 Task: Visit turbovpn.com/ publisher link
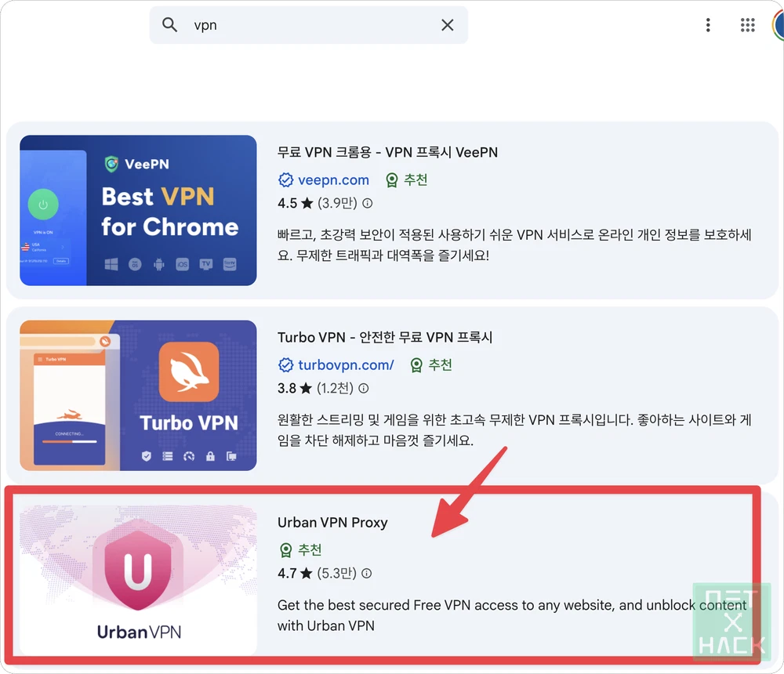click(x=346, y=365)
